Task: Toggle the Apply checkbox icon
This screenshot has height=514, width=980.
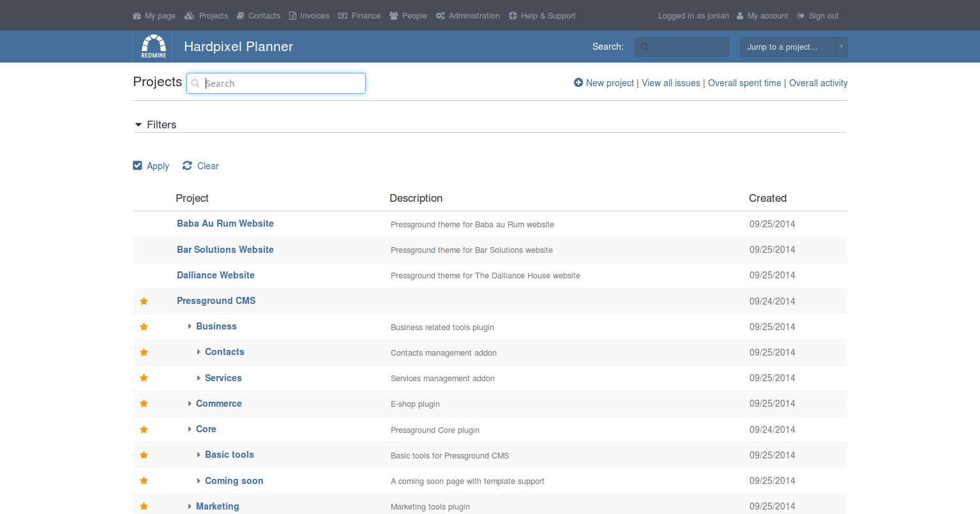Action: click(x=137, y=165)
